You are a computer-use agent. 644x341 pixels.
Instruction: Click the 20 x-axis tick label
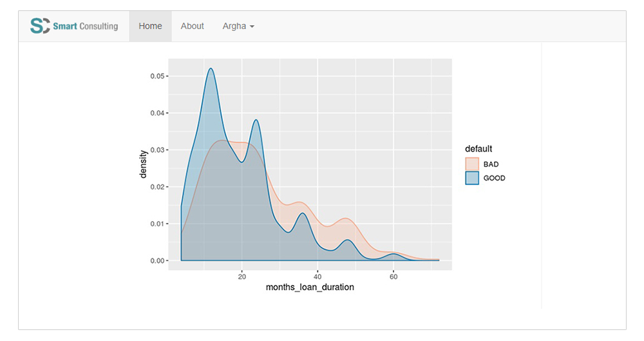coord(242,277)
